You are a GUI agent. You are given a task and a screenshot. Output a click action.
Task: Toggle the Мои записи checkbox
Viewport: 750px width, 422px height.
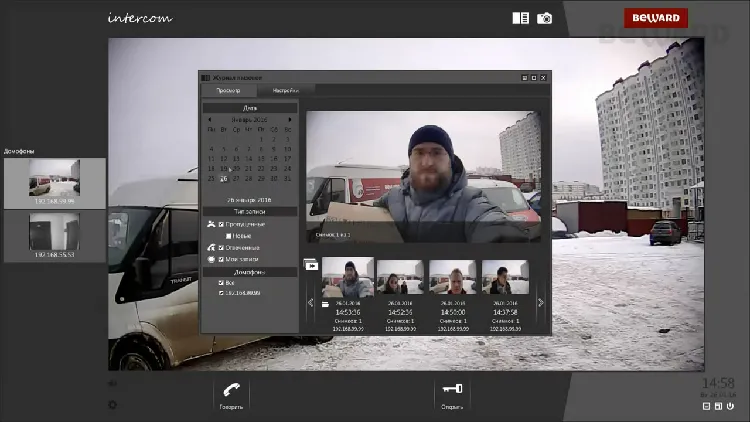coord(221,259)
